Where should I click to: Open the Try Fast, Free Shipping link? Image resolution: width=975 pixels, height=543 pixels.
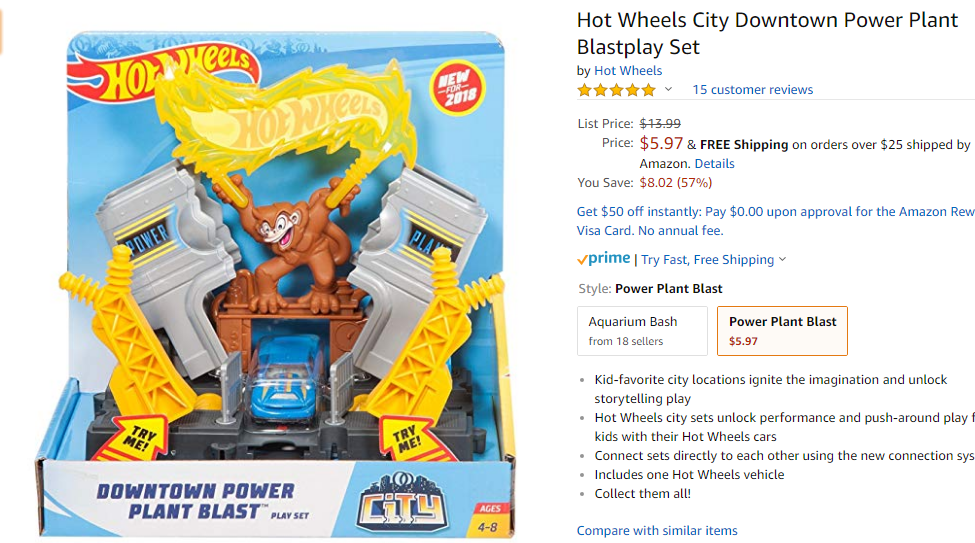[x=708, y=259]
